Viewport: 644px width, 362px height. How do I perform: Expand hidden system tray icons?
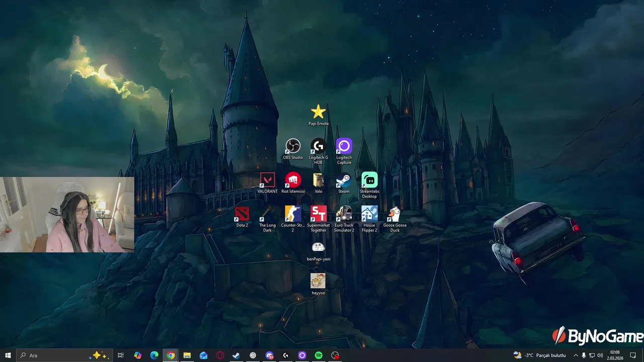coord(576,355)
